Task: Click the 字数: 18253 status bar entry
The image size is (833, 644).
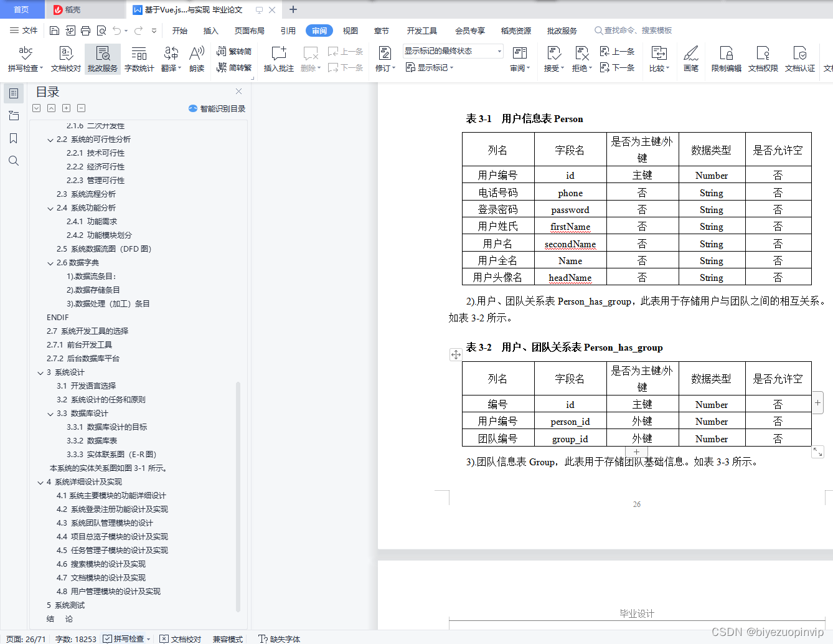Action: (76, 638)
